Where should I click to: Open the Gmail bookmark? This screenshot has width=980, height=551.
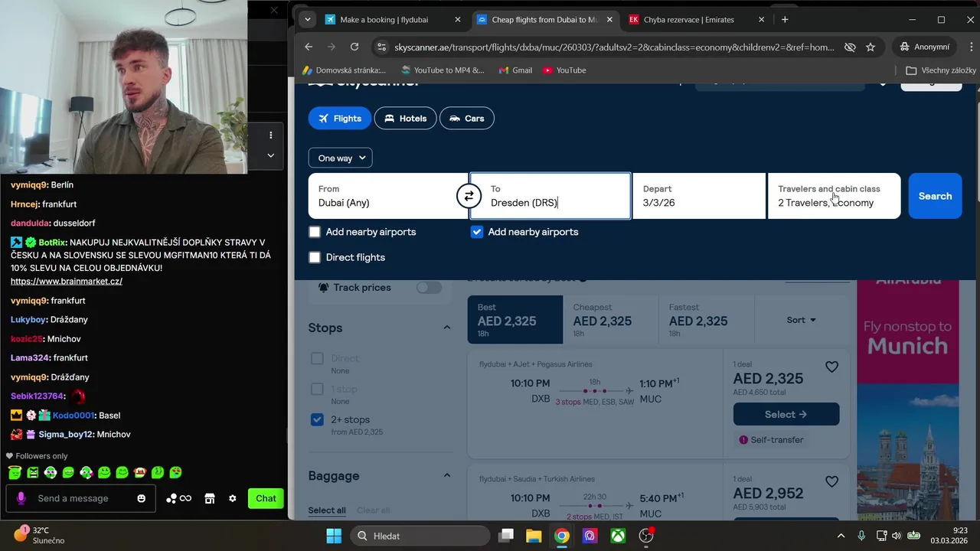[515, 70]
